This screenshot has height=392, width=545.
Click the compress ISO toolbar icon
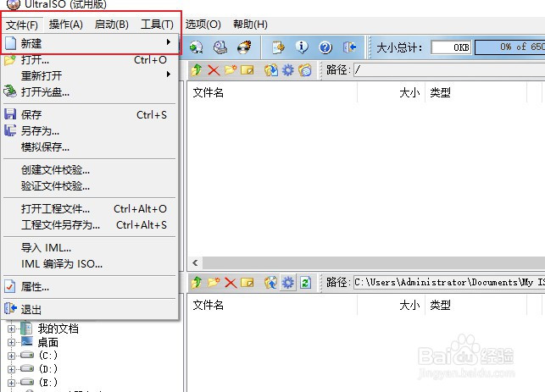[278, 47]
